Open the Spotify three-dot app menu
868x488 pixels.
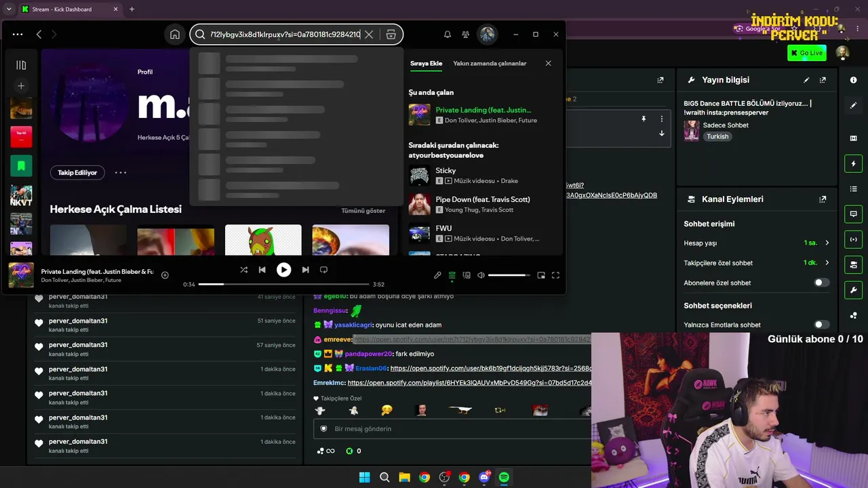coord(18,35)
